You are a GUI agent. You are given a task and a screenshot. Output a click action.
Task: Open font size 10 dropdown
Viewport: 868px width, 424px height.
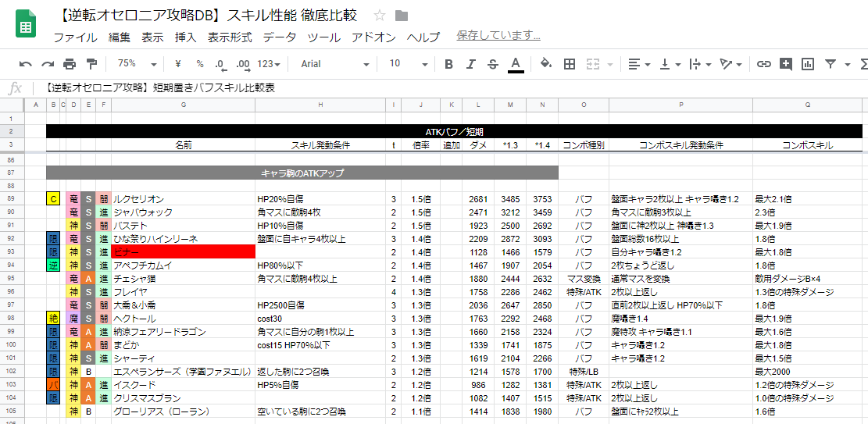[409, 64]
